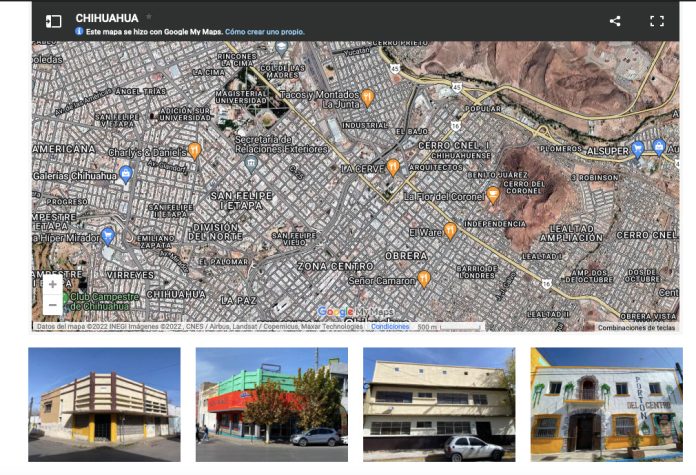
Task: Click Charly's & Daniel's restaurant pin
Action: point(195,150)
